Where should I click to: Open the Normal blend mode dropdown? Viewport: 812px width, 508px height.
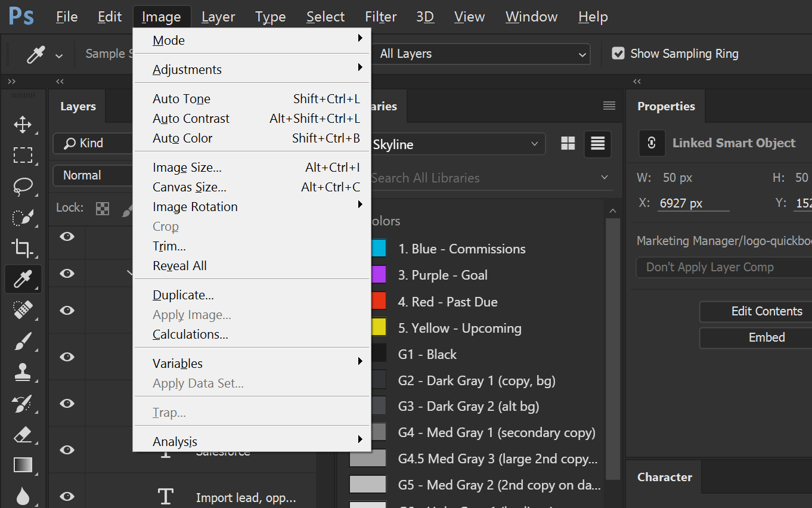tap(93, 175)
